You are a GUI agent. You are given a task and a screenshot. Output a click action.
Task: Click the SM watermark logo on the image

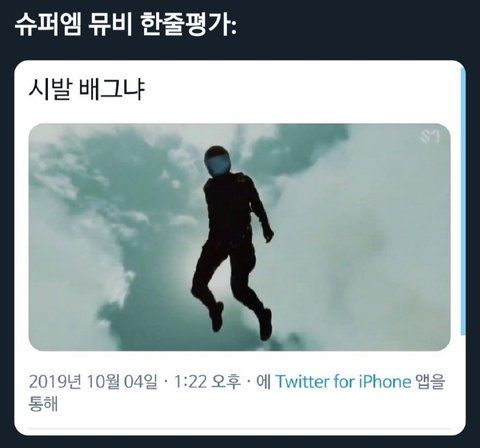click(430, 136)
